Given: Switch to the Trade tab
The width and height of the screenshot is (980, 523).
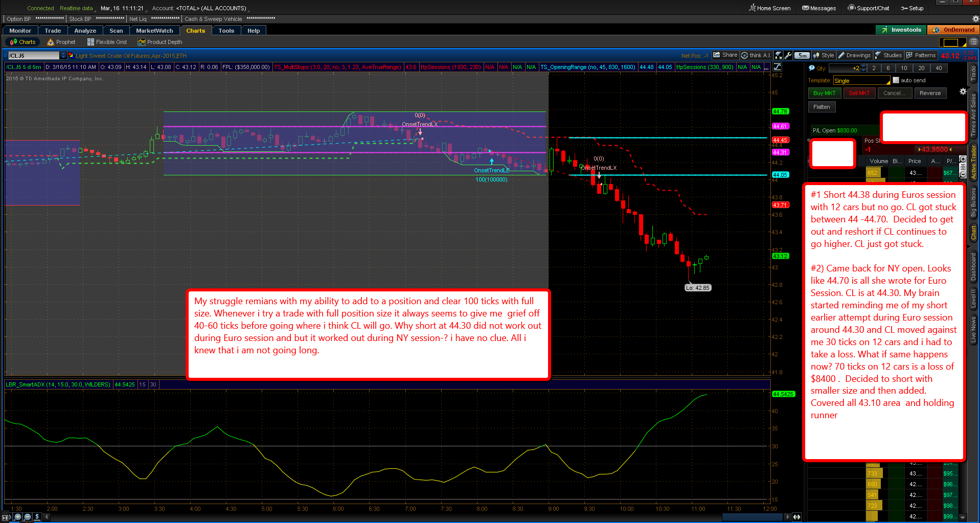Looking at the screenshot, I should pyautogui.click(x=53, y=31).
